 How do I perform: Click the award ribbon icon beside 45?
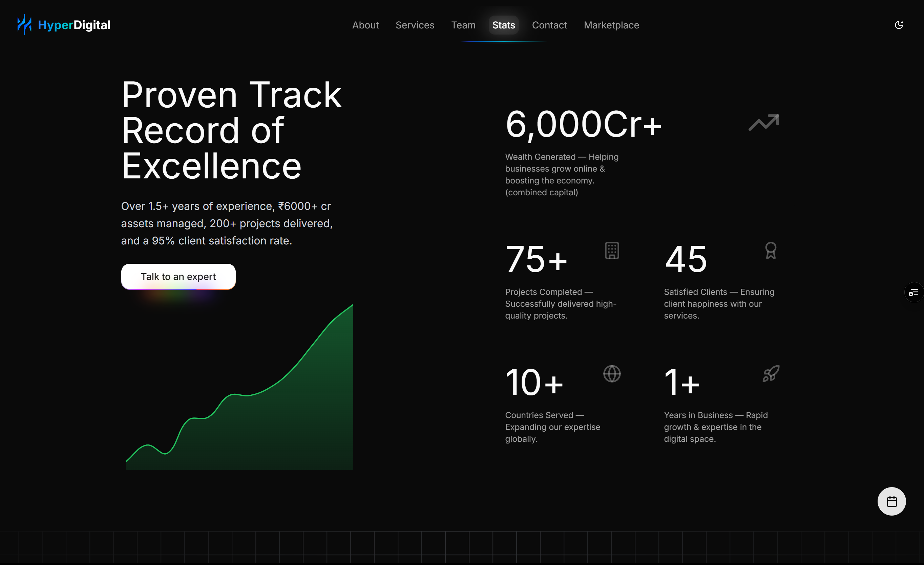pos(771,251)
